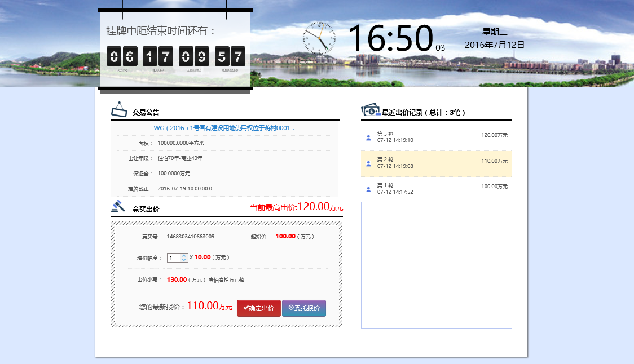Increase the 增价幅度 multiplier with the up arrow

tap(184, 255)
